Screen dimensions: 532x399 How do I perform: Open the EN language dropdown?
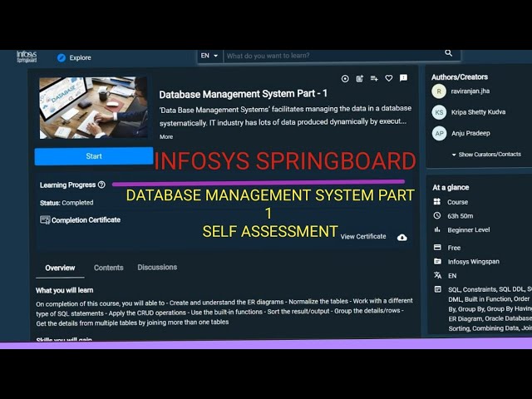pyautogui.click(x=209, y=56)
